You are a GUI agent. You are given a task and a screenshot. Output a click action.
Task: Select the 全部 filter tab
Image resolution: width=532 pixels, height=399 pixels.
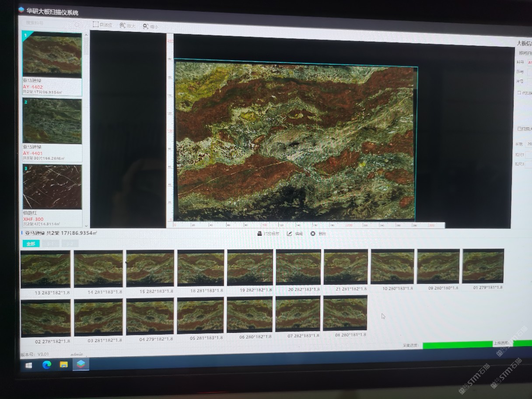click(x=31, y=244)
